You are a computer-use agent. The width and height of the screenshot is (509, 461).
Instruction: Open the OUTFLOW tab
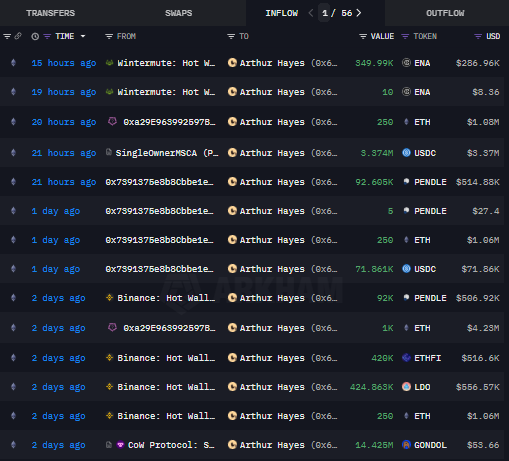click(x=445, y=13)
